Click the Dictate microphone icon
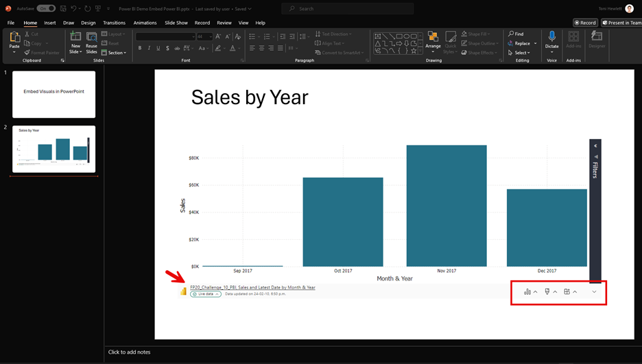 coord(551,37)
